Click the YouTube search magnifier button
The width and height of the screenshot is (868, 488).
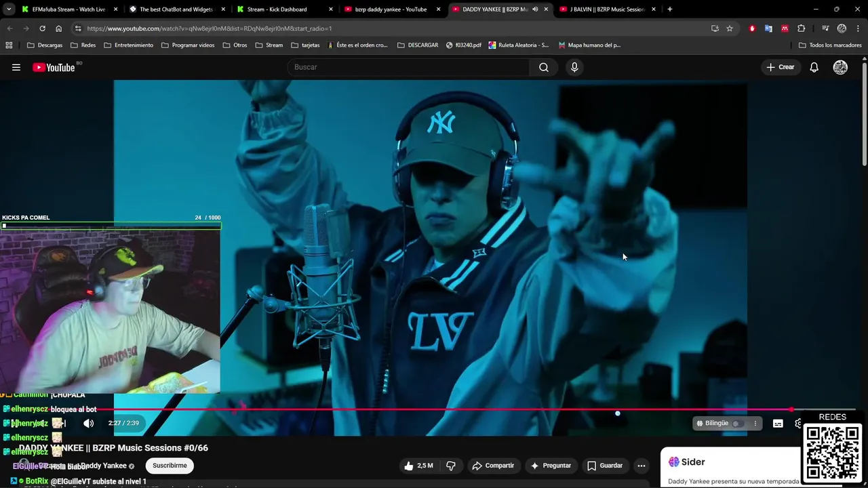coord(543,67)
